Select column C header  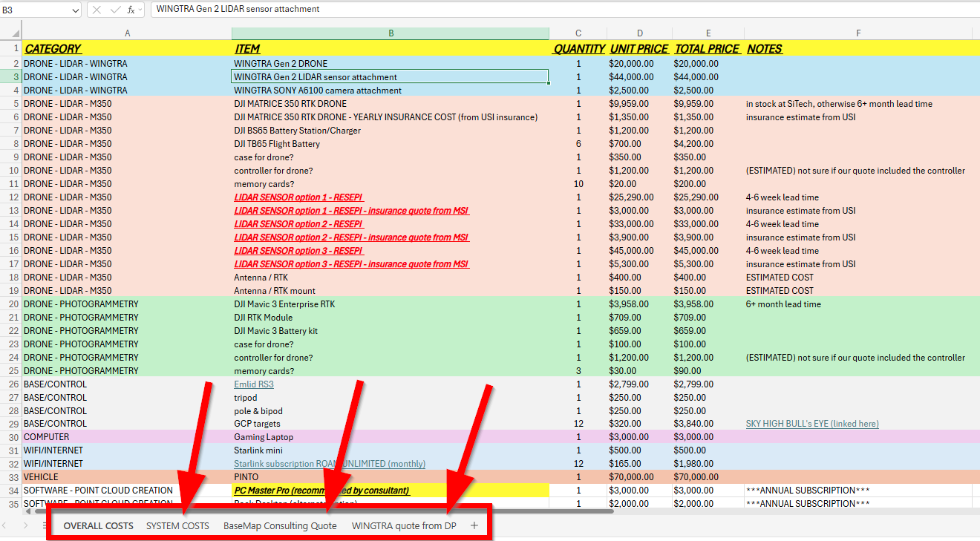coord(578,34)
